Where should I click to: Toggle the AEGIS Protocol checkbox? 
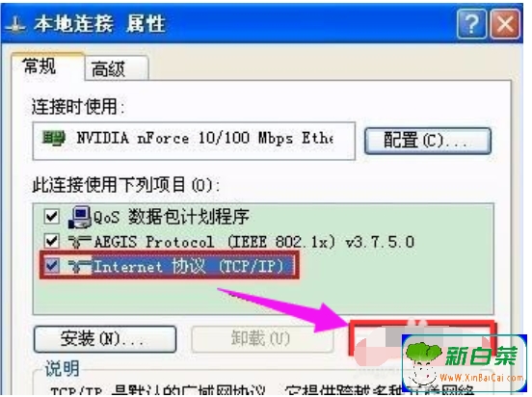(52, 241)
